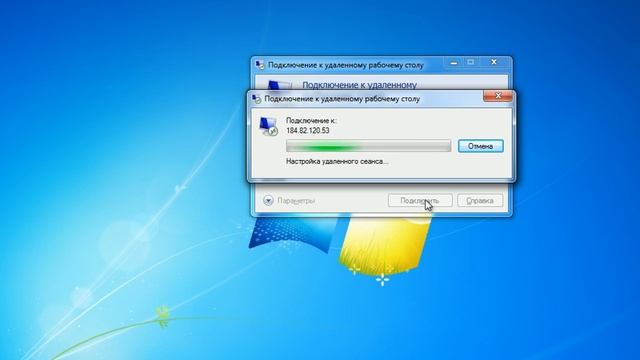640x360 pixels.
Task: Click the title bar icon of back window
Action: click(260, 65)
